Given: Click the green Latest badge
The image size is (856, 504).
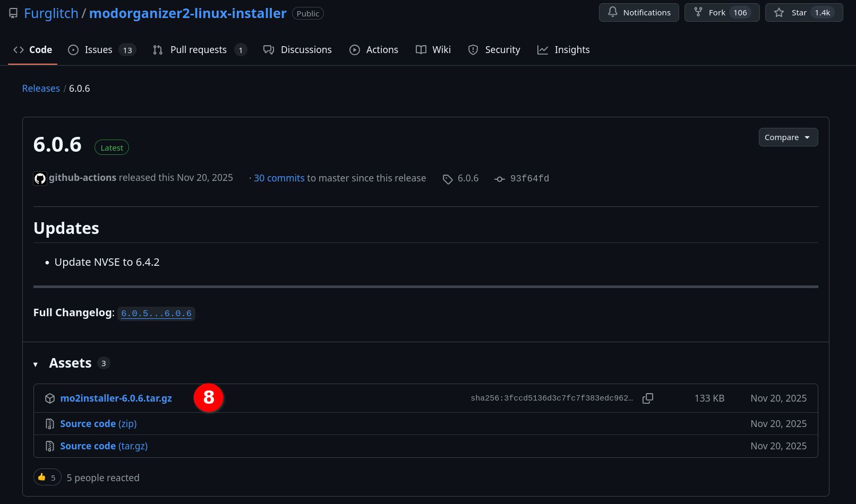Looking at the screenshot, I should coord(112,147).
